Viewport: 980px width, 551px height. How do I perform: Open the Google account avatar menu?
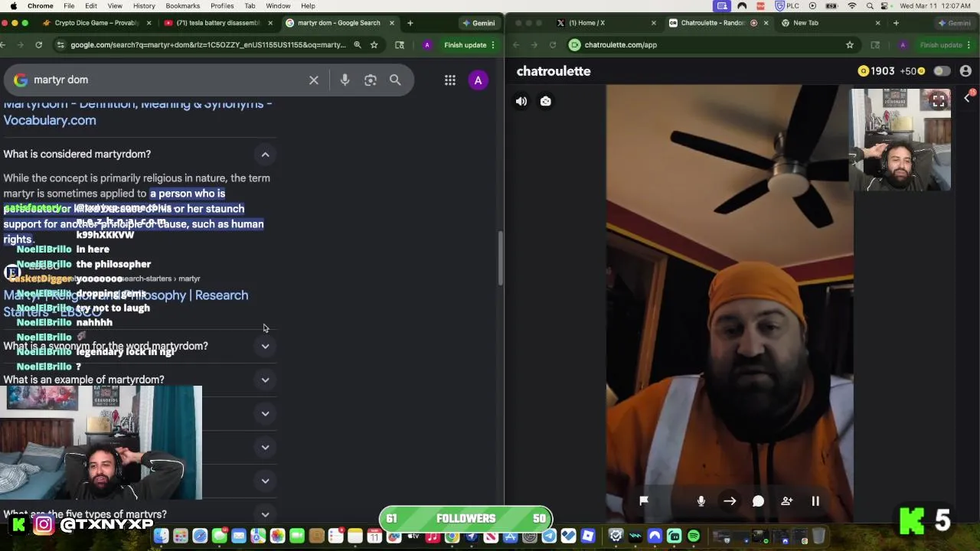[478, 80]
